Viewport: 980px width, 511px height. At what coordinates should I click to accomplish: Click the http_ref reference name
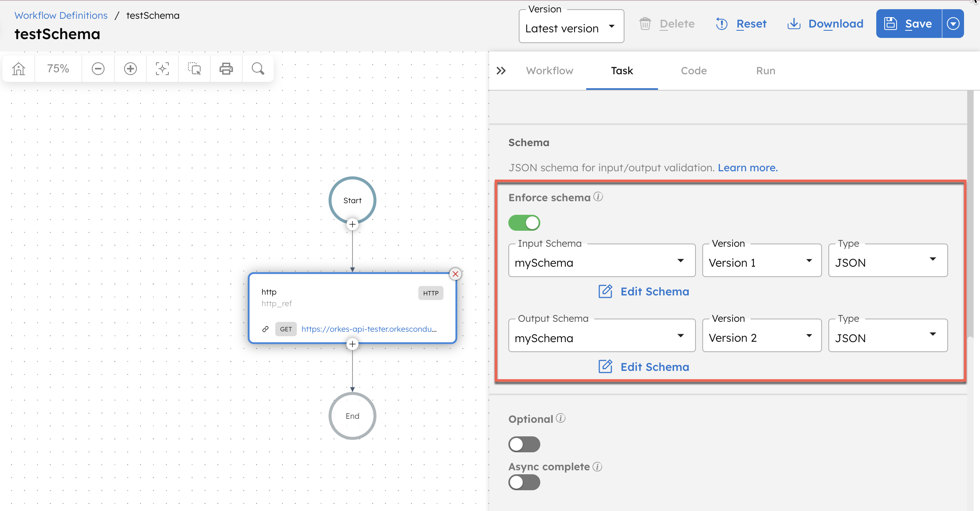pyautogui.click(x=277, y=303)
